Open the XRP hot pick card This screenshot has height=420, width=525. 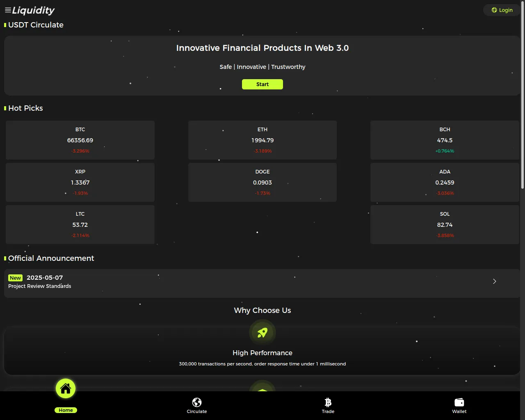tap(80, 182)
